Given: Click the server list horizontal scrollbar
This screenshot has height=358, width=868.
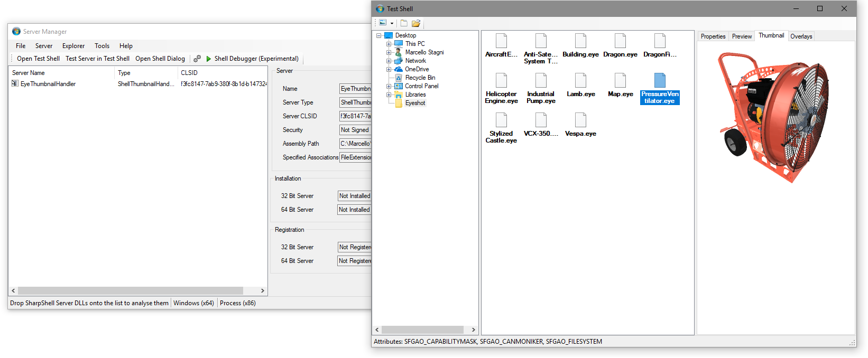Looking at the screenshot, I should pos(130,290).
